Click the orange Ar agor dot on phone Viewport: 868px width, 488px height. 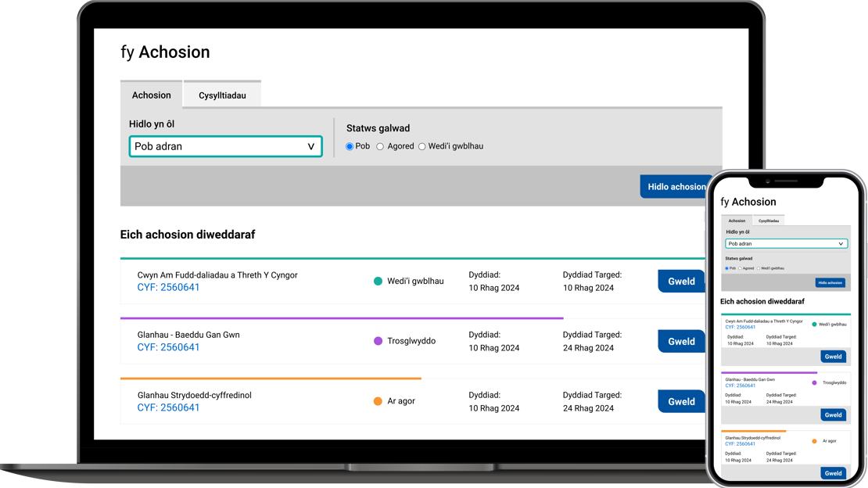(x=815, y=441)
